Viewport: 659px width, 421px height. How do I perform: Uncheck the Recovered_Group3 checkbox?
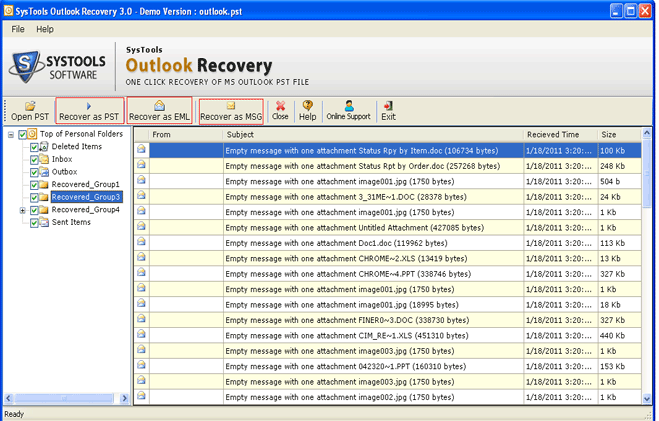(x=34, y=197)
